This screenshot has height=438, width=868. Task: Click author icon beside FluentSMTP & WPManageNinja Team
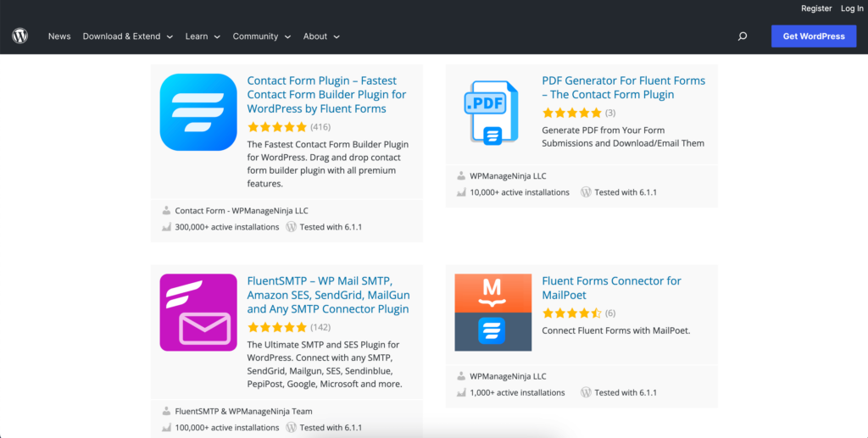(166, 411)
